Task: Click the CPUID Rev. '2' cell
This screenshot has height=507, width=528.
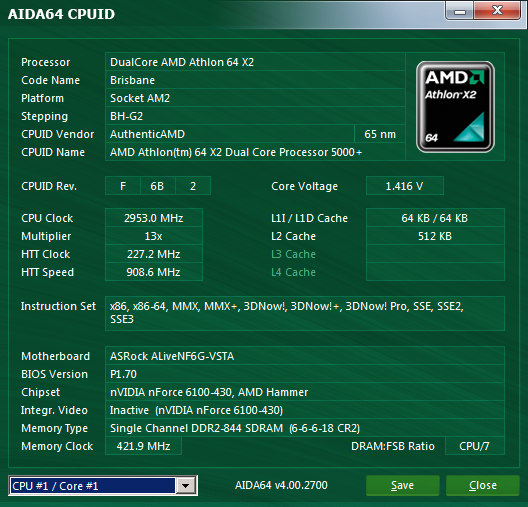Action: pos(193,186)
